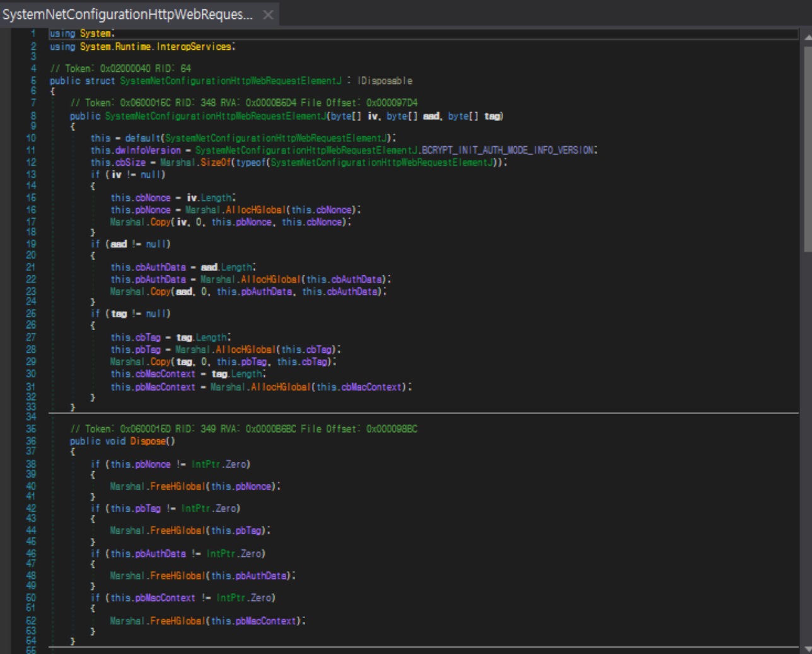Close the SystemNetConfigurationHttpWebReques... tab
Viewport: 812px width, 654px height.
point(268,14)
